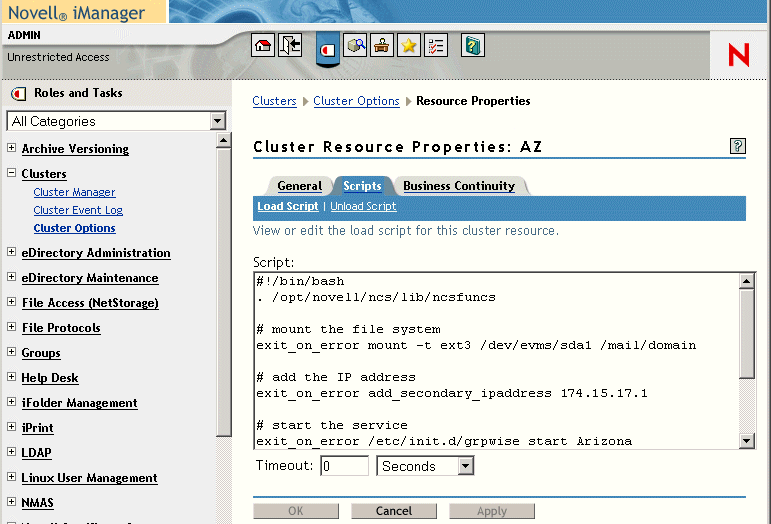Open the Help book icon in toolbar
The image size is (771, 524).
[473, 45]
